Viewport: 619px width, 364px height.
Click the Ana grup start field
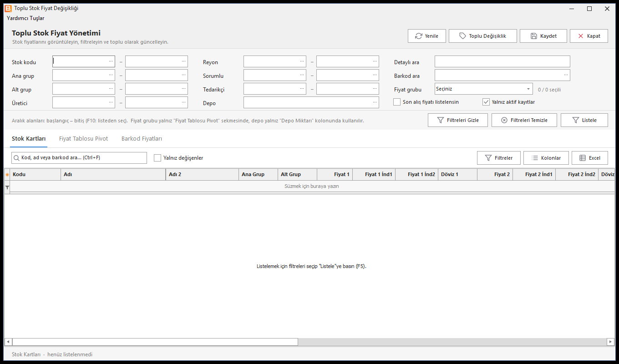point(84,75)
